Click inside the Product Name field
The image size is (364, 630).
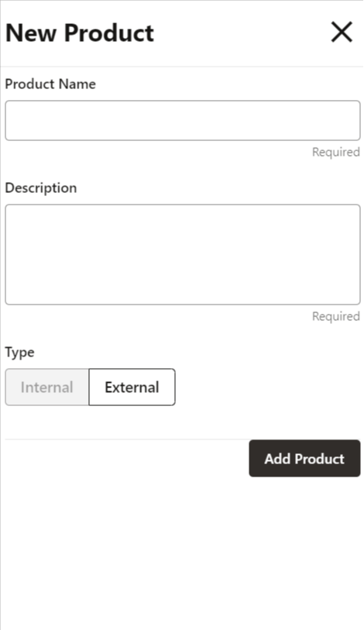pos(183,121)
